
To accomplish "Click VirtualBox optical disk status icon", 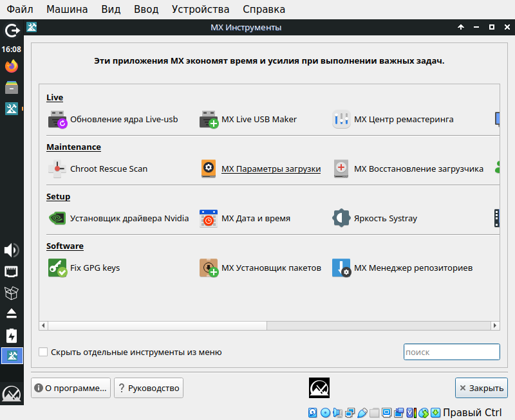I will 325,413.
